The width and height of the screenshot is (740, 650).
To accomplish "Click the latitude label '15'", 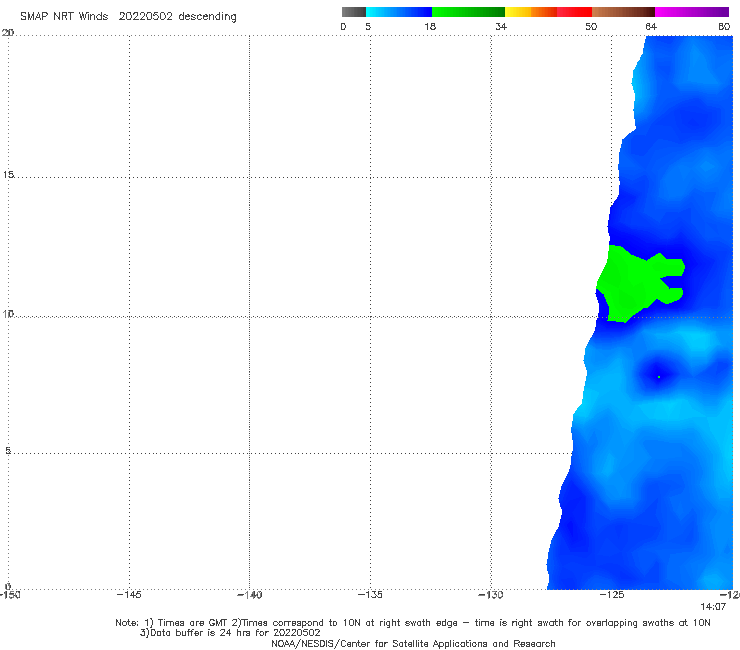I will tap(8, 175).
